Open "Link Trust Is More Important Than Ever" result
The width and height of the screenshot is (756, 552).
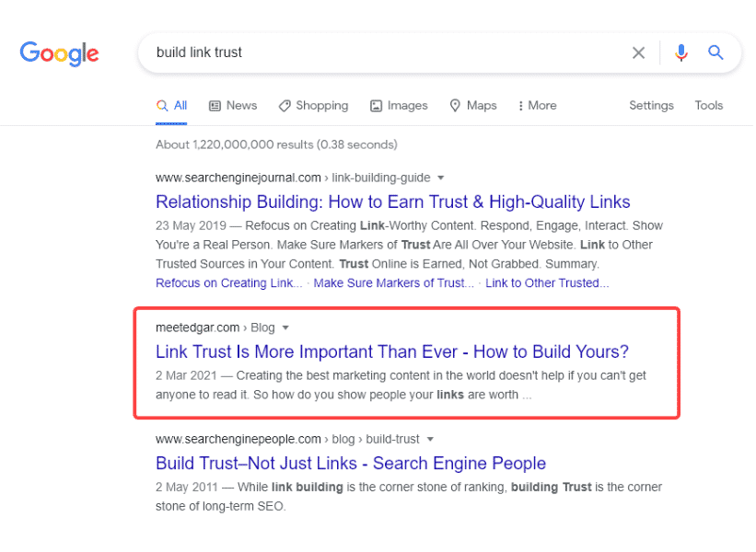tap(391, 351)
